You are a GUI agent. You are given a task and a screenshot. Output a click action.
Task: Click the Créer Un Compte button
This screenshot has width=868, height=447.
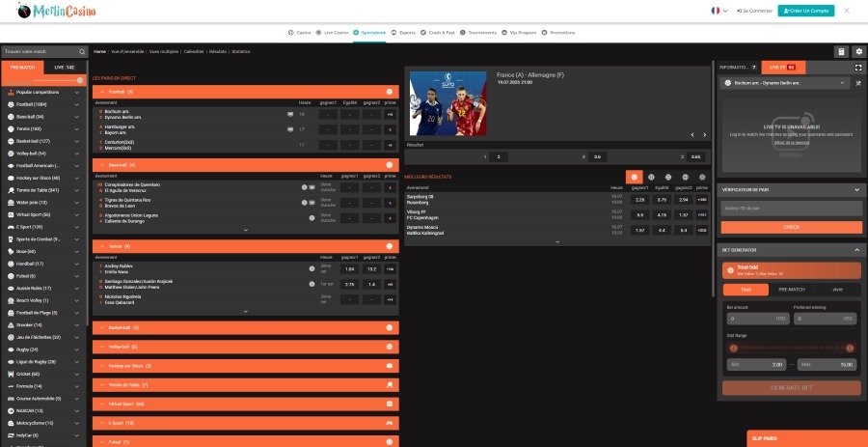[x=806, y=11]
